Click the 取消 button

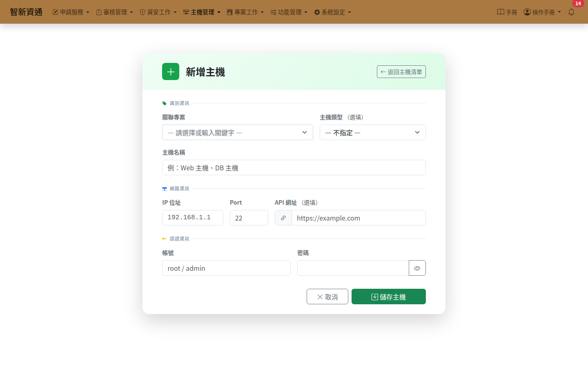tap(327, 297)
